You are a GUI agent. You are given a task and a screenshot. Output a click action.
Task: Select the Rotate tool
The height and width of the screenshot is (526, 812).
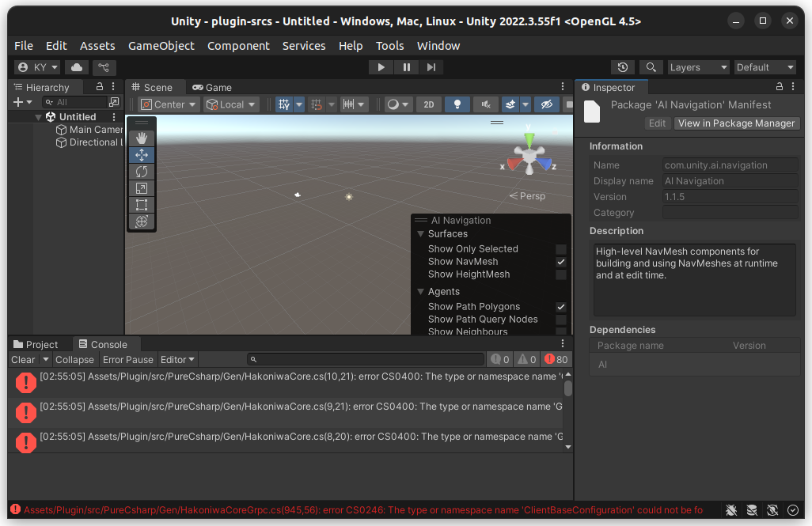(x=142, y=172)
